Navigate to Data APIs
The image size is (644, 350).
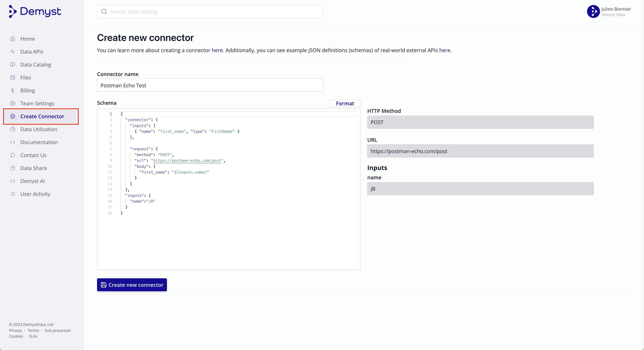click(32, 51)
